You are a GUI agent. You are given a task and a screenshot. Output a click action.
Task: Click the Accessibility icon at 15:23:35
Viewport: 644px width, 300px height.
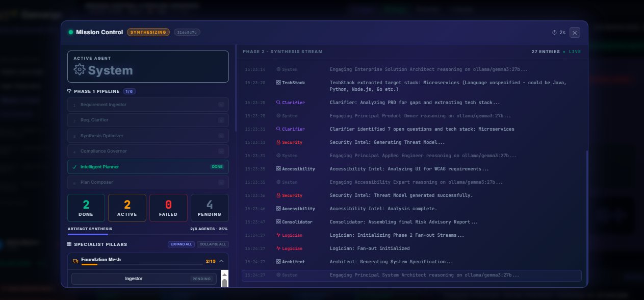(x=278, y=169)
